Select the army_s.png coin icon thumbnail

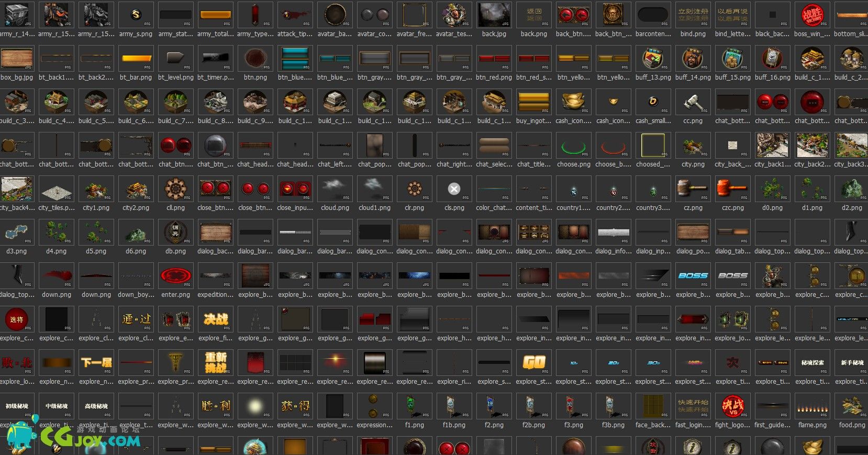click(x=136, y=15)
